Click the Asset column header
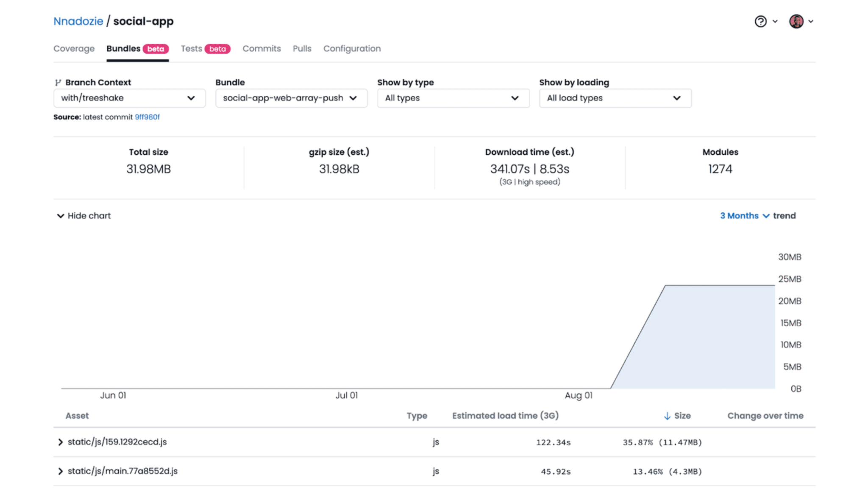868x492 pixels. (x=77, y=416)
